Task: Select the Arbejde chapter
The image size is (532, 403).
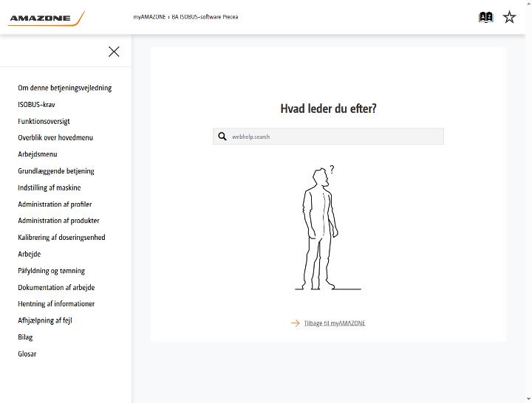Action: (29, 254)
